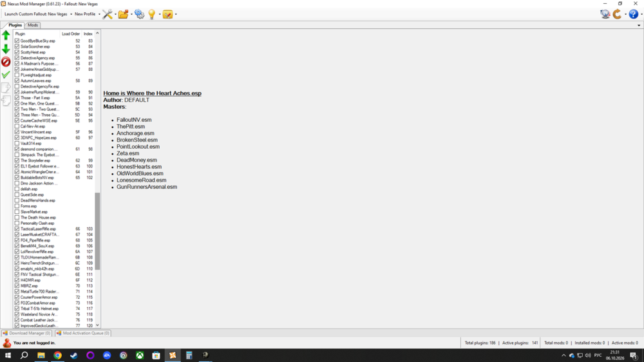Image resolution: width=644 pixels, height=362 pixels.
Task: Show hidden system tray icons chevron
Action: tap(563, 356)
